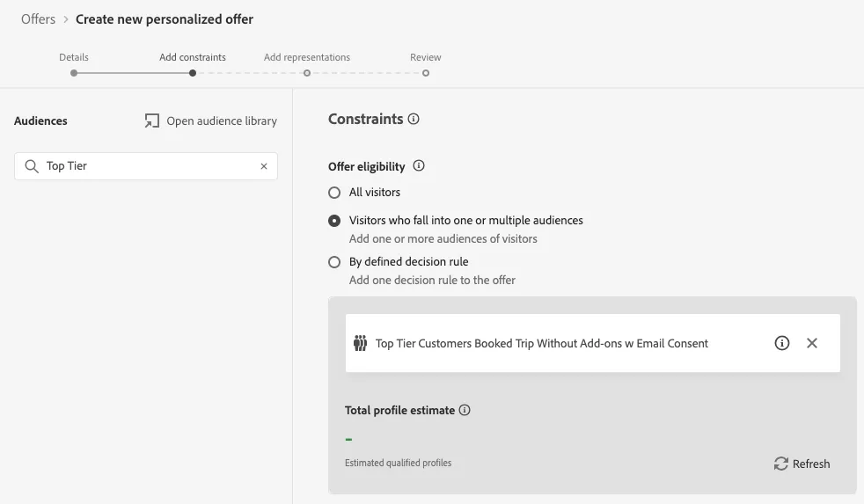Go to the Review step

425,57
